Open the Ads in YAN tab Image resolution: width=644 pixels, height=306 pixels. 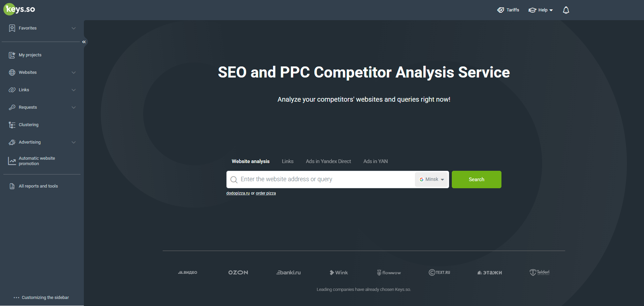point(375,161)
